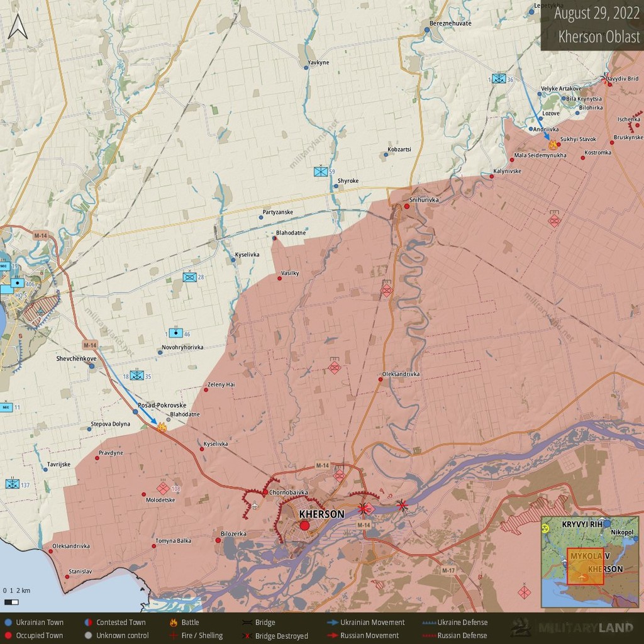This screenshot has height=644, width=644.
Task: Click the battle flame icon near Posad-Pokrovske
Action: point(162,427)
